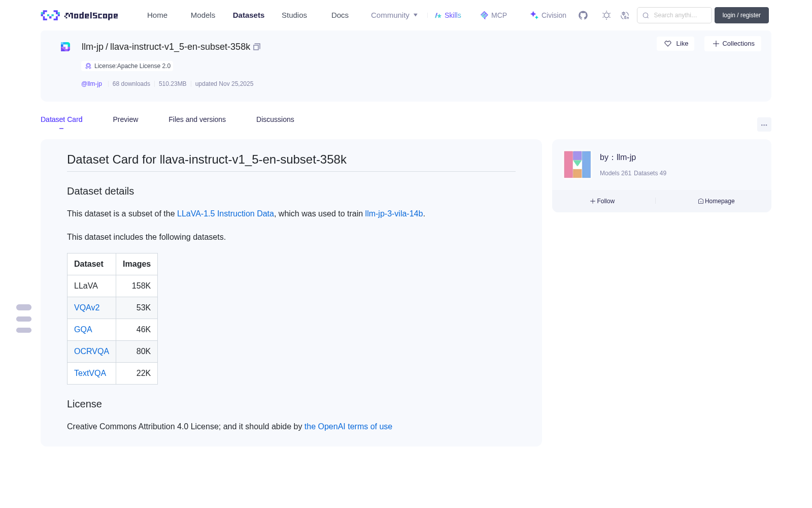This screenshot has height=508, width=812.
Task: Follow the llm-jp organization
Action: pos(602,201)
